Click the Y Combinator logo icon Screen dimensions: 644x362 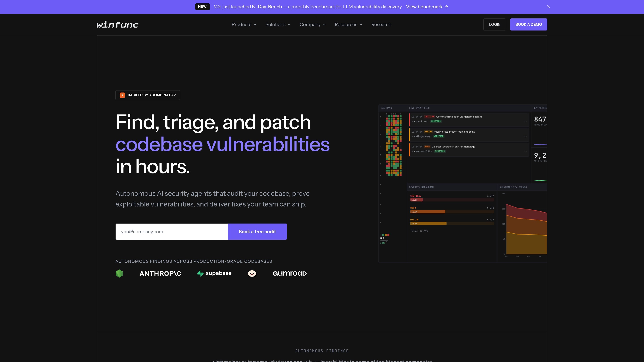click(122, 95)
